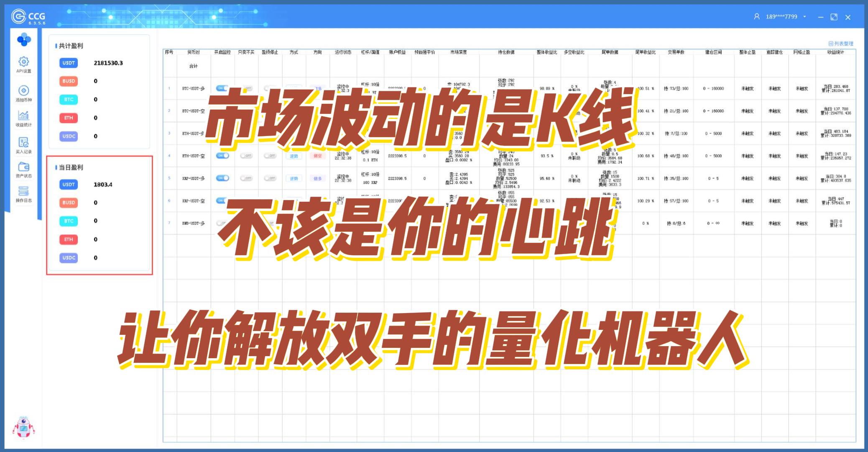Click the 货币对 column header

[x=193, y=52]
